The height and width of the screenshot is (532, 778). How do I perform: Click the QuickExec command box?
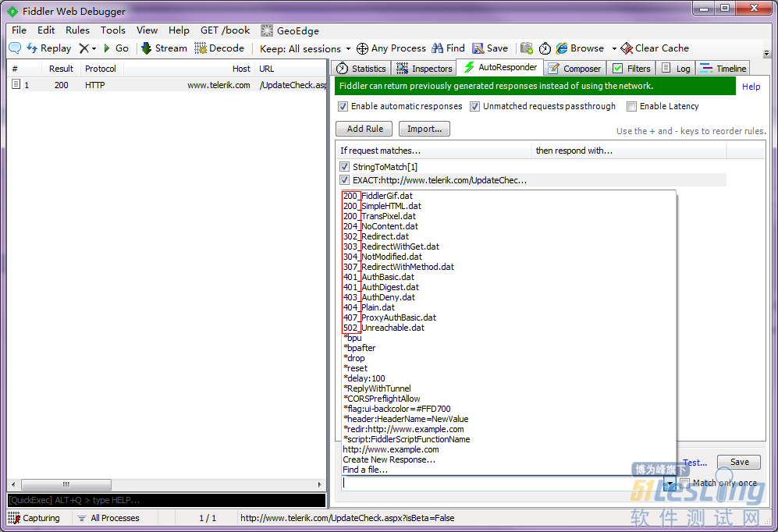[x=167, y=500]
